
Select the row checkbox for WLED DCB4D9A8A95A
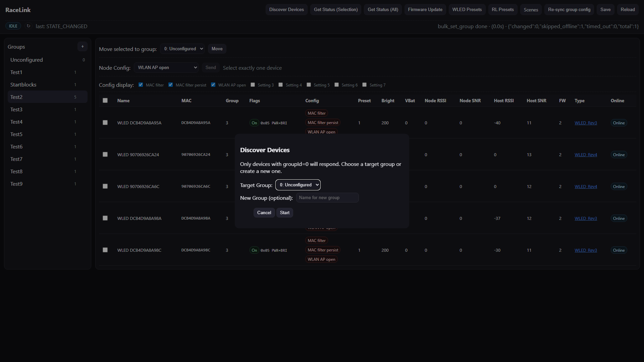[x=105, y=123]
